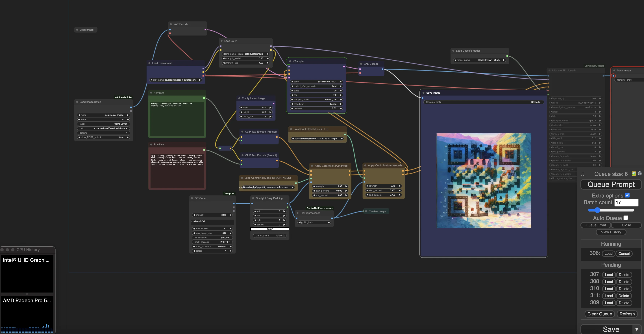Click the left arrow on QR Code module_size
The image size is (644, 334).
(194, 228)
